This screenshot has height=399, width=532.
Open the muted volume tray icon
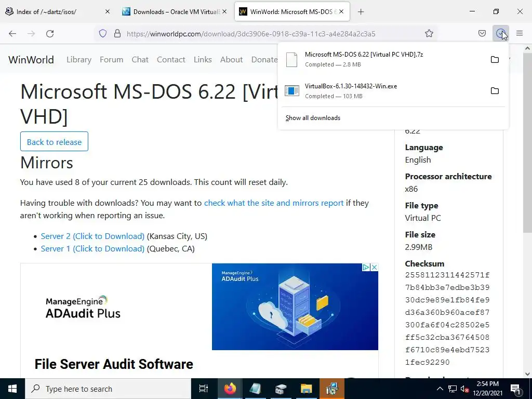(464, 389)
